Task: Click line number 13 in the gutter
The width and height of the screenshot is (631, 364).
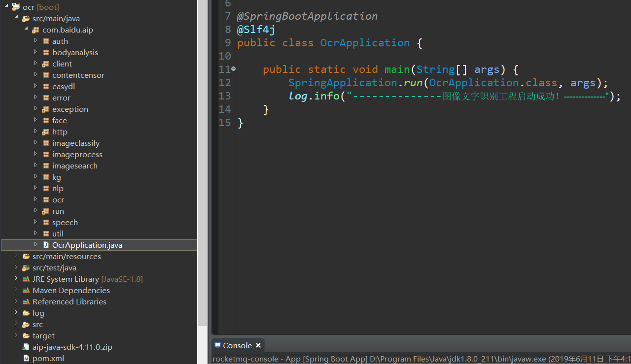Action: 225,96
